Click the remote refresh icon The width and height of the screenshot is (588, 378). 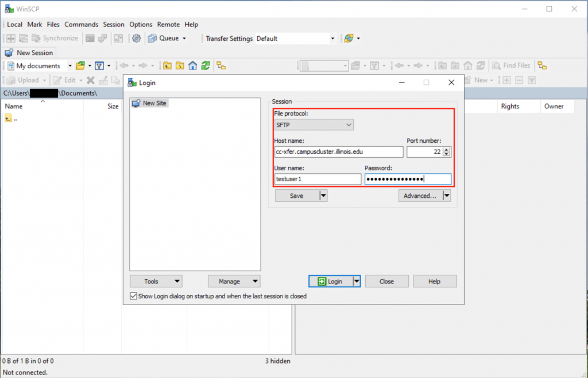pos(481,65)
